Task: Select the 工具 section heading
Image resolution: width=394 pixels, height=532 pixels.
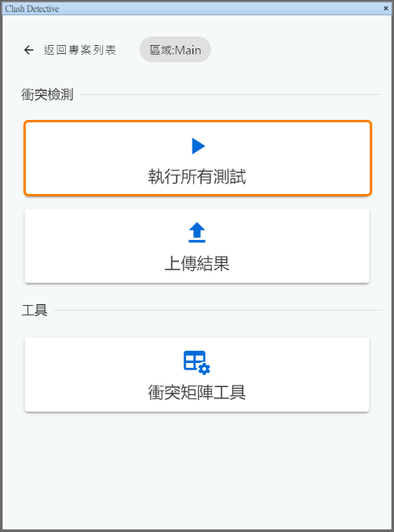Action: pos(35,310)
